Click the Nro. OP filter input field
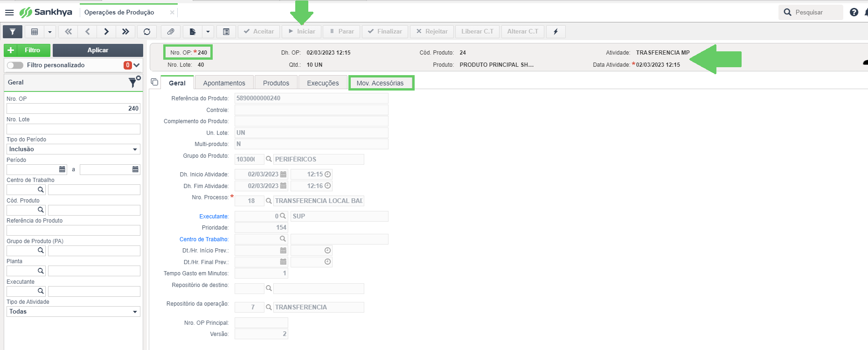 coord(73,108)
